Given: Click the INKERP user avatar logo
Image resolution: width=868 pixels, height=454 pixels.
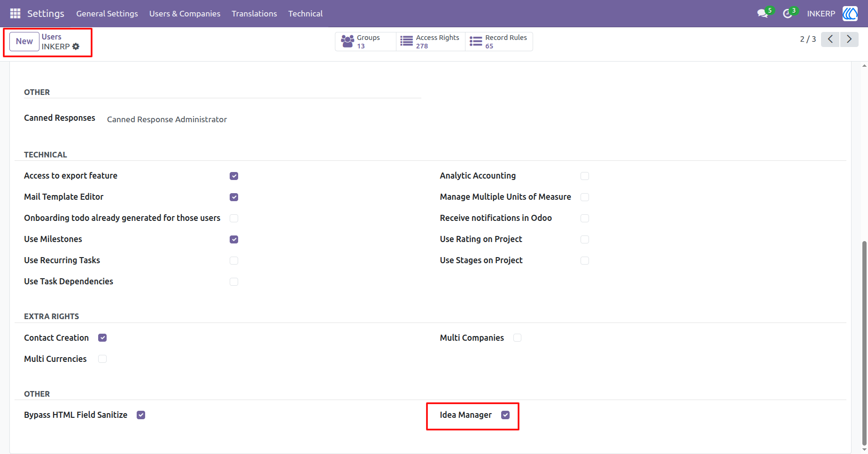Looking at the screenshot, I should pyautogui.click(x=850, y=14).
